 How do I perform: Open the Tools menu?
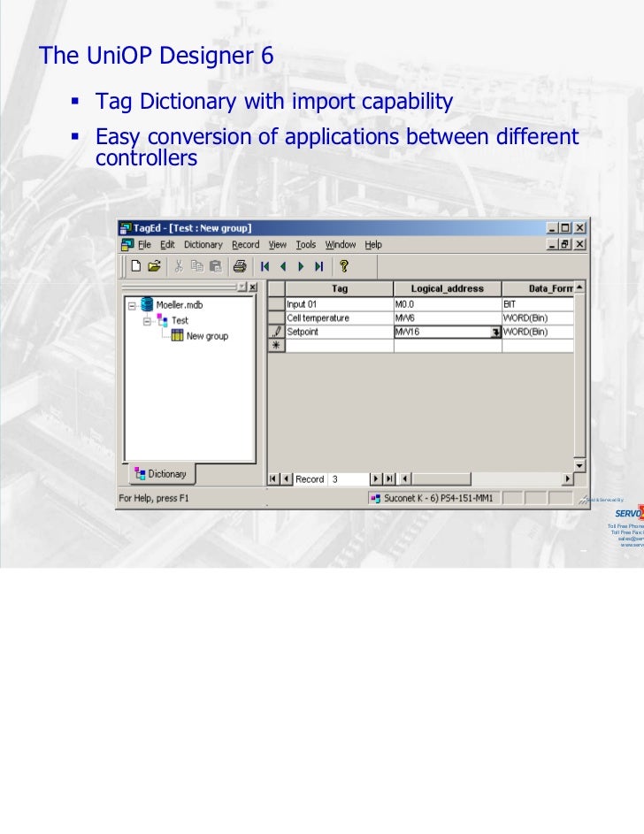pyautogui.click(x=306, y=245)
